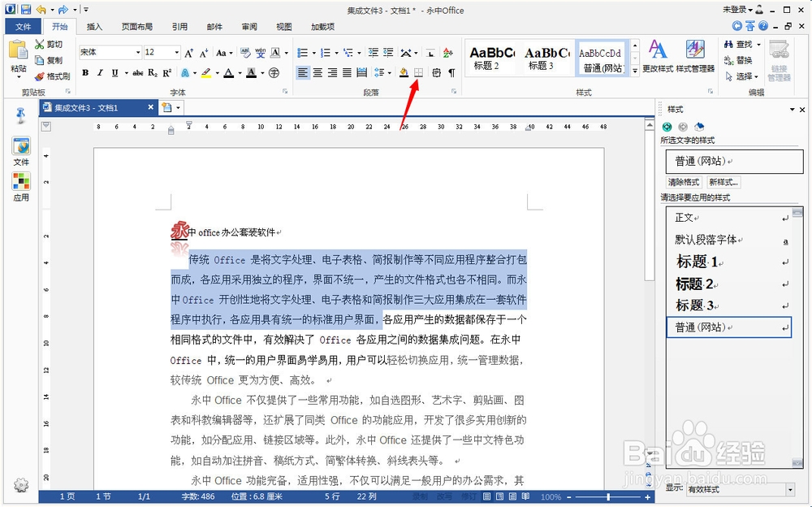Toggle strikethrough abc formatting
Viewport: 812px width, 507px height.
(138, 72)
